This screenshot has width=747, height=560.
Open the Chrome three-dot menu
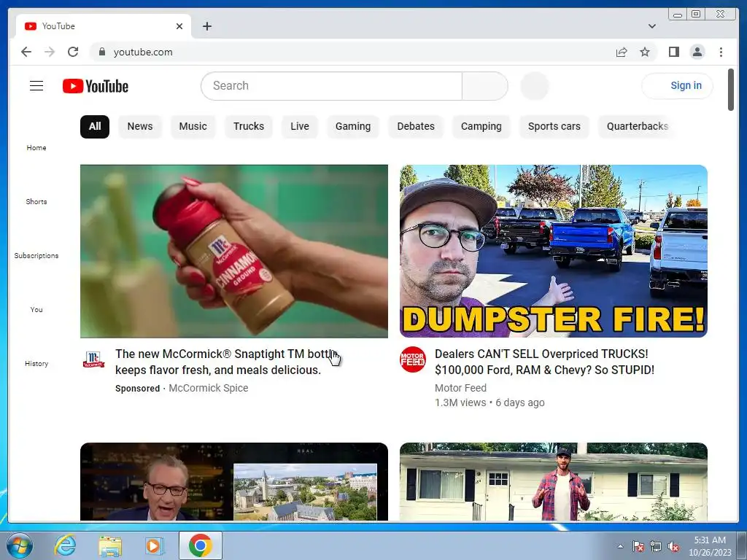pos(721,52)
